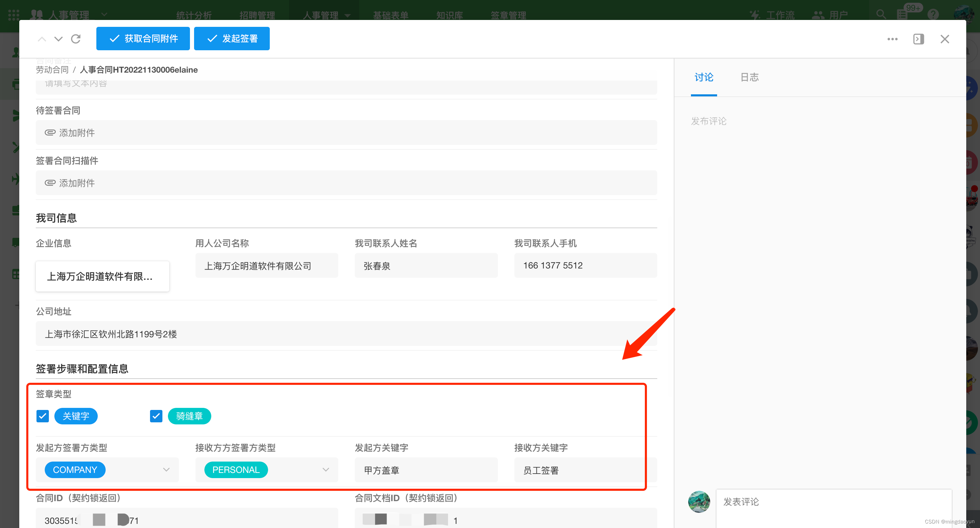Click the refresh record icon
This screenshot has width=980, height=528.
pos(76,39)
